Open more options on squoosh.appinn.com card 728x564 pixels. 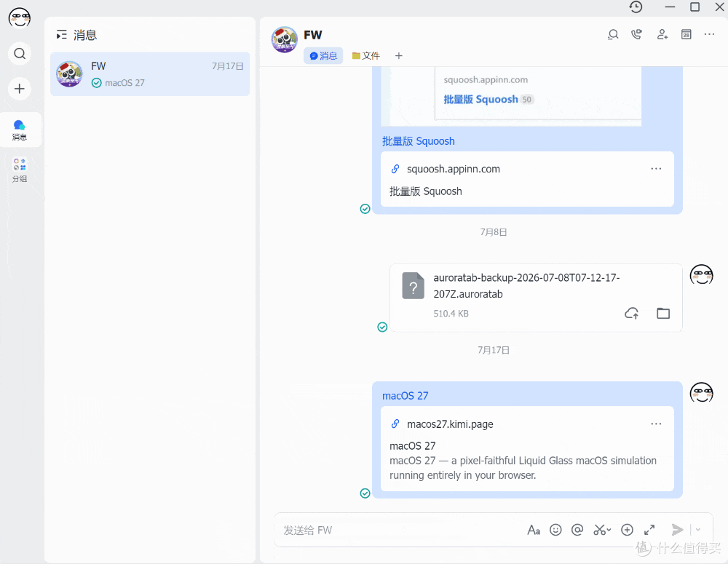pyautogui.click(x=656, y=169)
